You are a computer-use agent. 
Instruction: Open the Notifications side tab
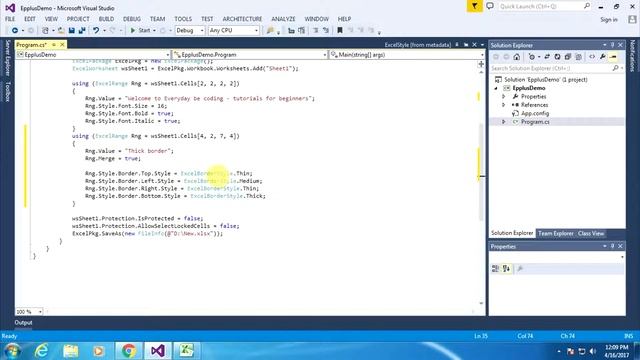point(632,56)
